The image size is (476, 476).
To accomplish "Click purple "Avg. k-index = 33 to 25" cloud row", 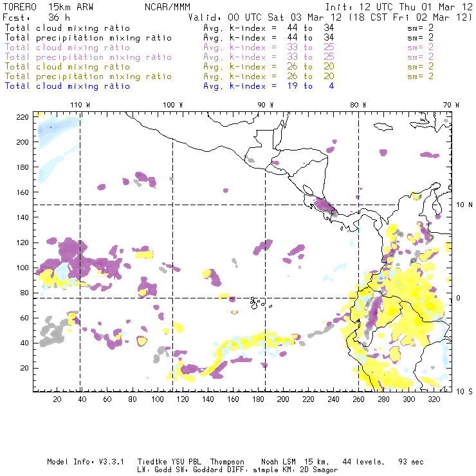I will click(269, 48).
